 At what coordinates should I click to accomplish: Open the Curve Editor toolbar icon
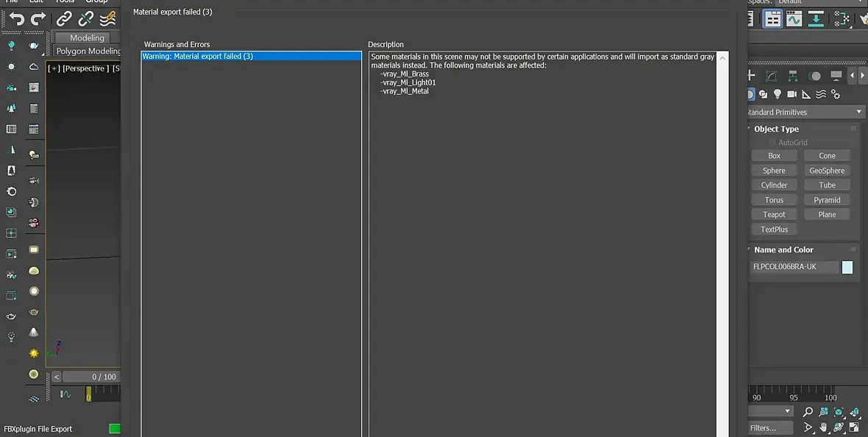tap(794, 19)
